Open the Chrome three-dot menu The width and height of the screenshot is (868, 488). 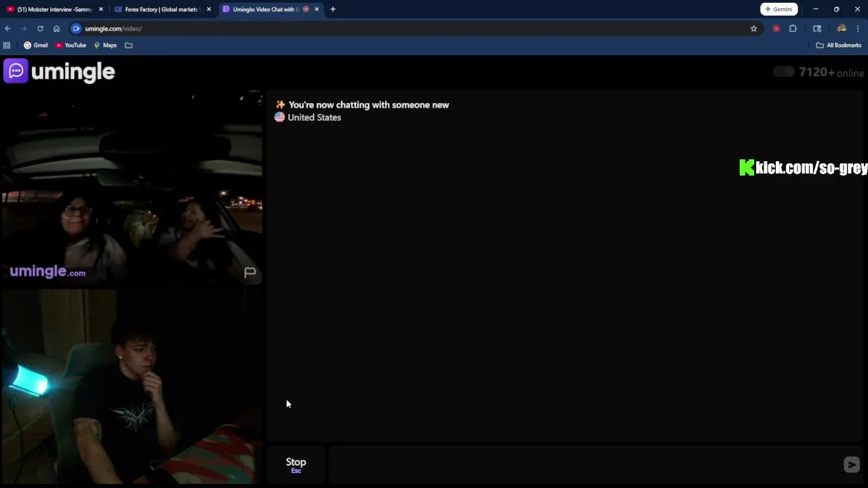tap(858, 28)
